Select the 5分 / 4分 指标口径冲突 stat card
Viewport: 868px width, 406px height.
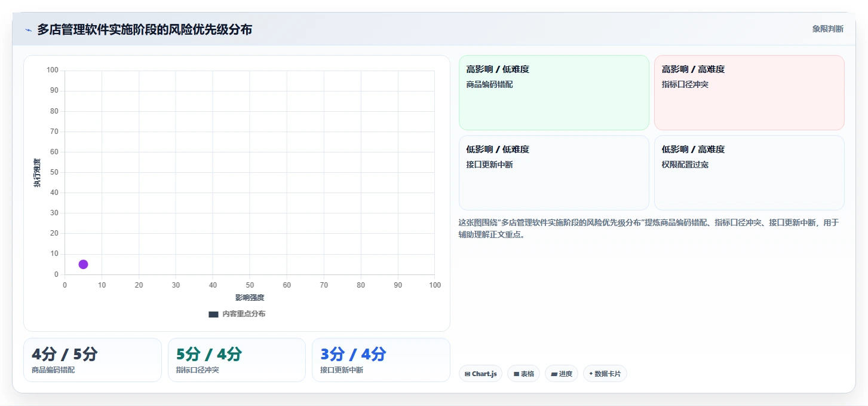click(237, 360)
